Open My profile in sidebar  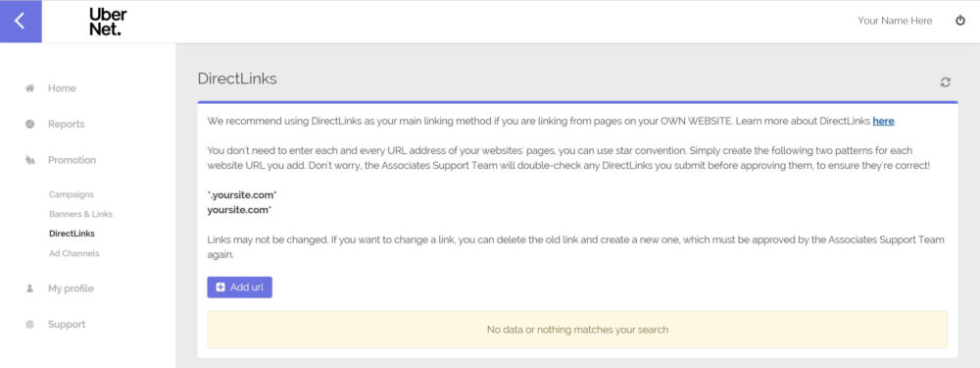(71, 289)
